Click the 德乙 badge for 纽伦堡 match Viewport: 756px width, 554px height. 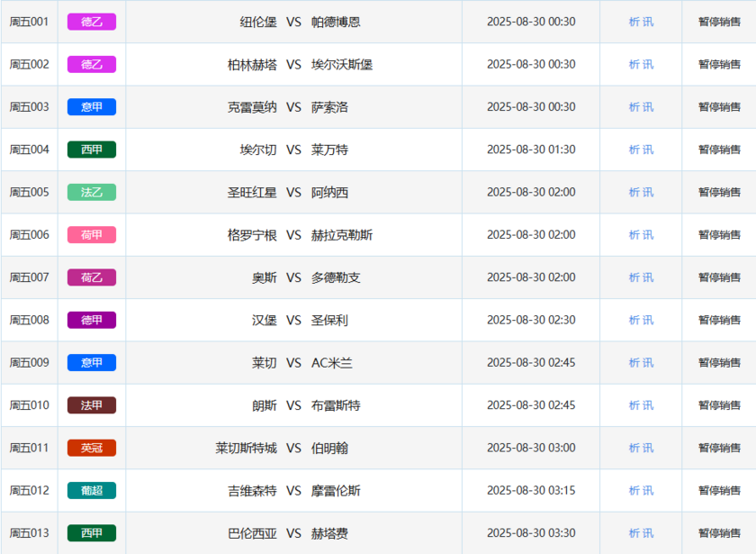coord(92,22)
